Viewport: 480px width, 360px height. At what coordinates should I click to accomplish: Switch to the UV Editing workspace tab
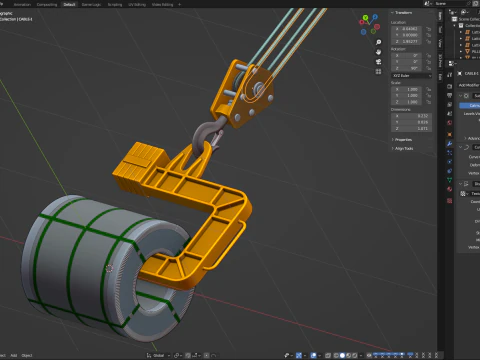(x=137, y=5)
